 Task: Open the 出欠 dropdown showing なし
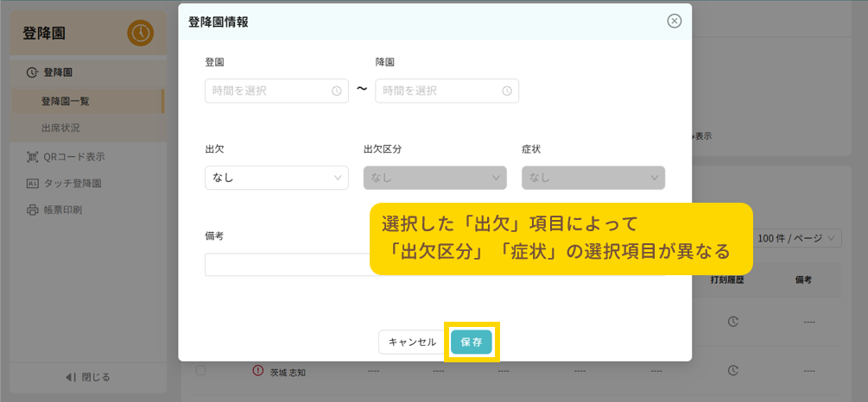276,178
